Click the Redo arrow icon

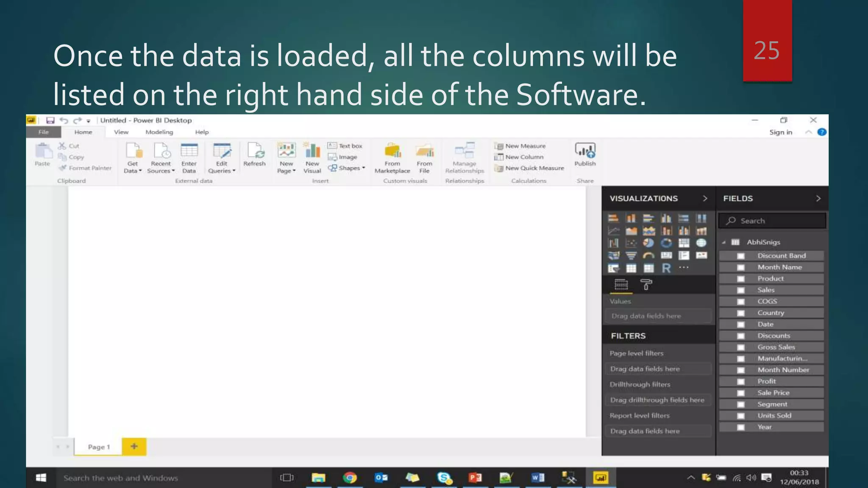(77, 120)
